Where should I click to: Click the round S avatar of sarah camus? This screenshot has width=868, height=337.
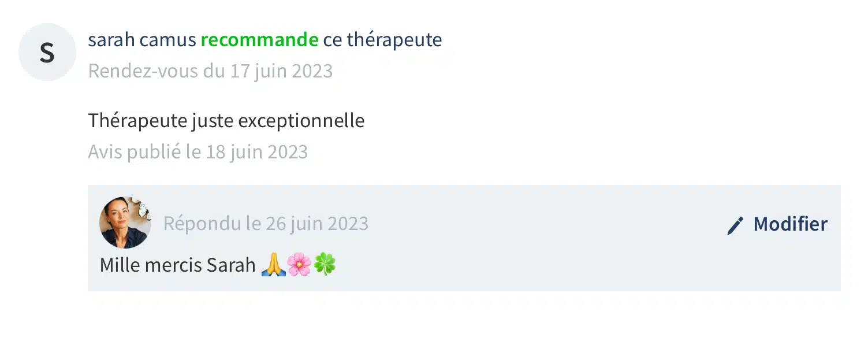[x=47, y=52]
